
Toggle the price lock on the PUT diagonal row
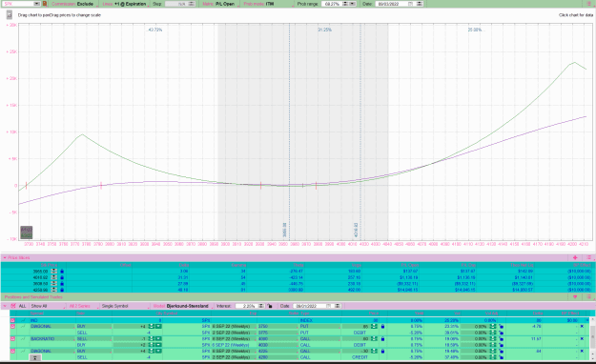(x=382, y=327)
